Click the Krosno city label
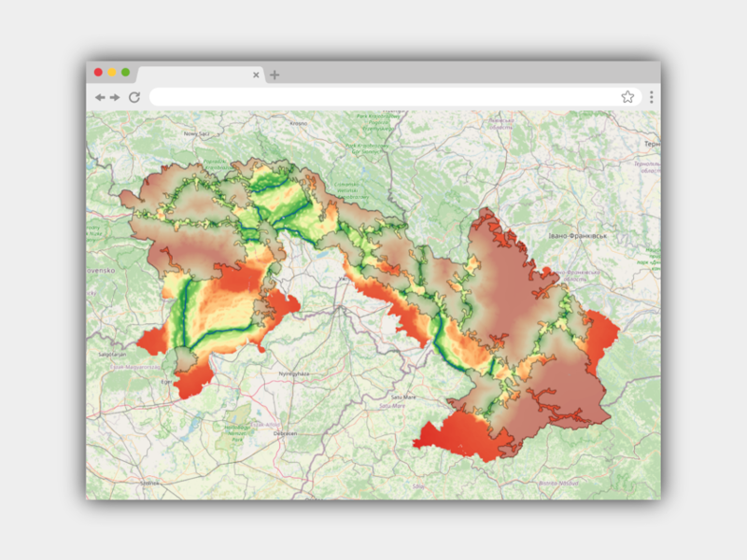 point(299,123)
